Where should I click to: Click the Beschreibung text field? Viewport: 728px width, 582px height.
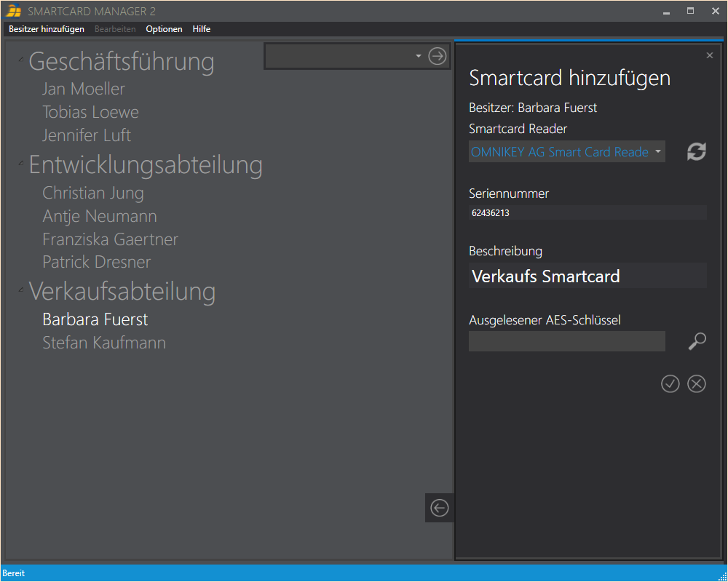(x=587, y=276)
